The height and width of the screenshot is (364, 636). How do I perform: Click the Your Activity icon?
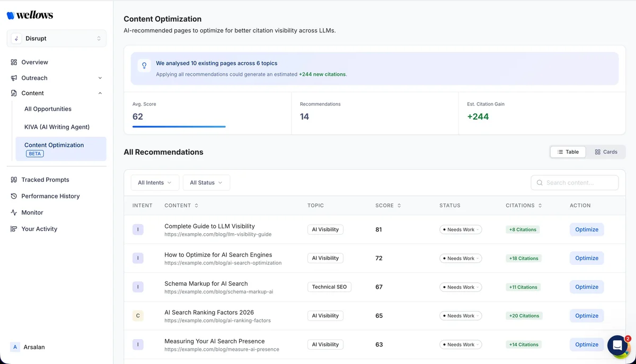tap(14, 229)
